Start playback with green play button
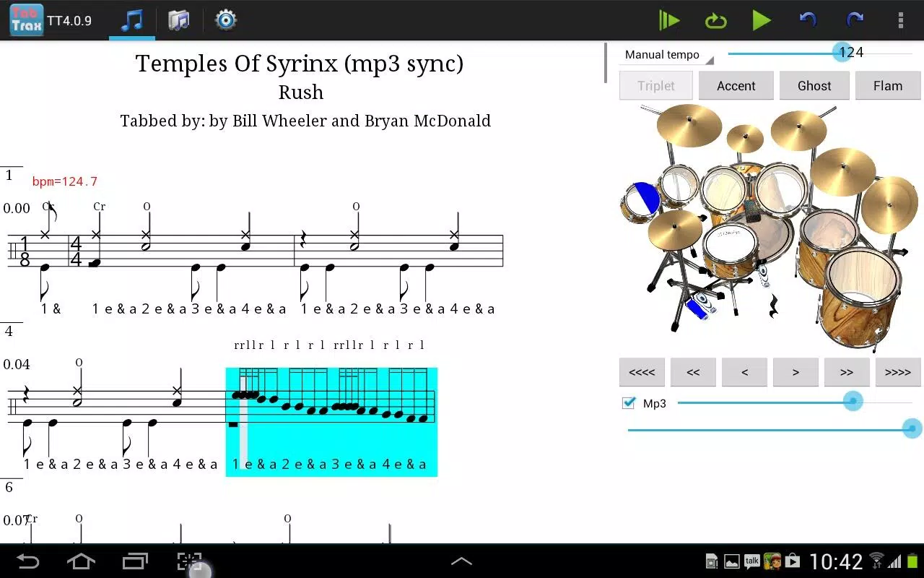924x578 pixels. (762, 20)
